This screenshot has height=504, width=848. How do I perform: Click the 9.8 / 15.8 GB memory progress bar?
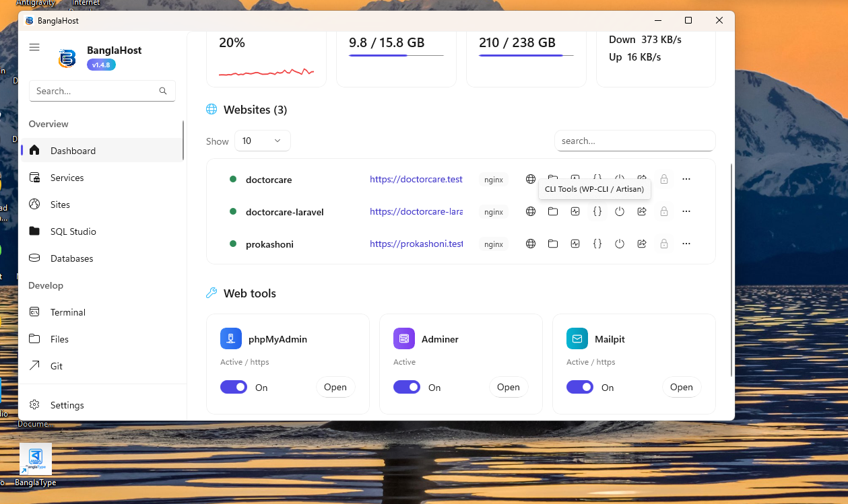pyautogui.click(x=396, y=55)
